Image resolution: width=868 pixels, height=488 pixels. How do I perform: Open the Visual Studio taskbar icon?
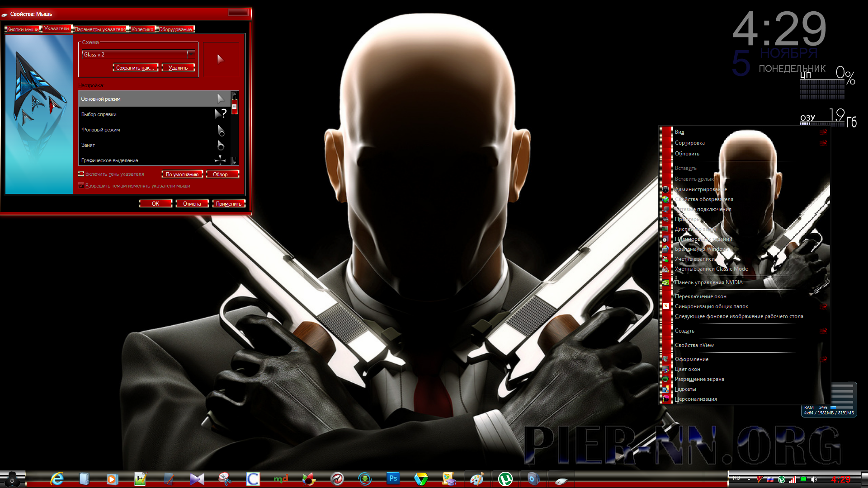pos(197,479)
